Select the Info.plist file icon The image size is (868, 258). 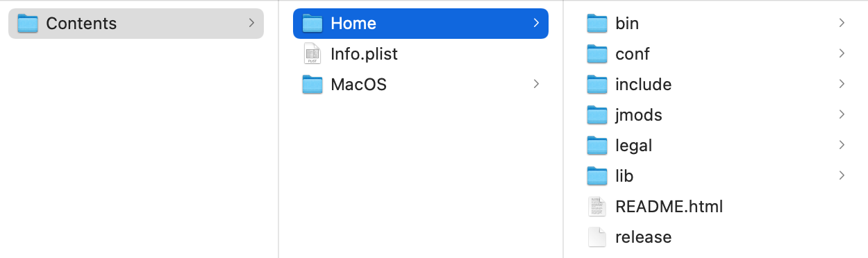[313, 54]
